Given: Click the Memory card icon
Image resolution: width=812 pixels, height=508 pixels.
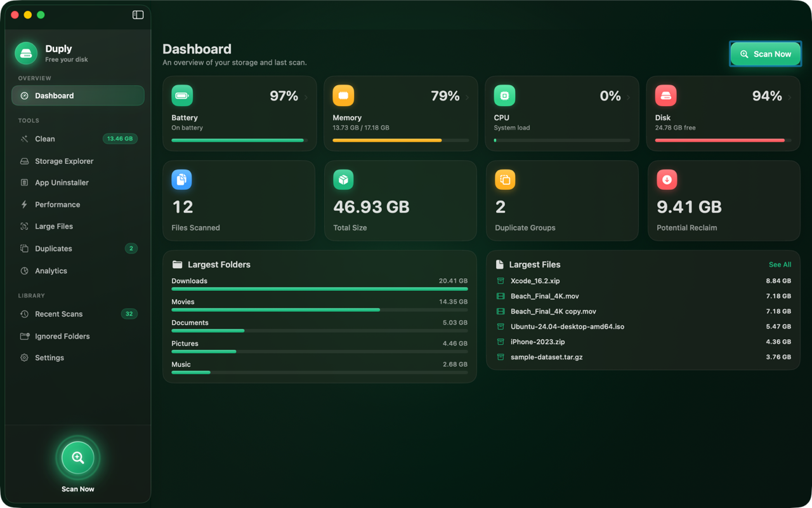Looking at the screenshot, I should pyautogui.click(x=343, y=95).
